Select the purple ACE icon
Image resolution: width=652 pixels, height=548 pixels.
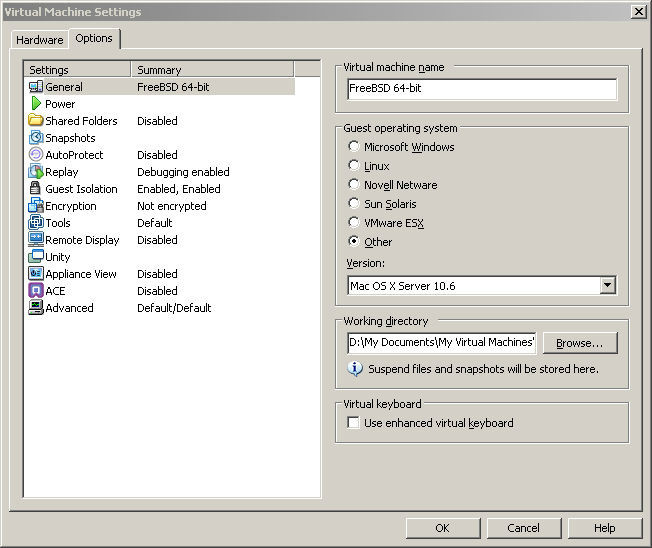36,290
